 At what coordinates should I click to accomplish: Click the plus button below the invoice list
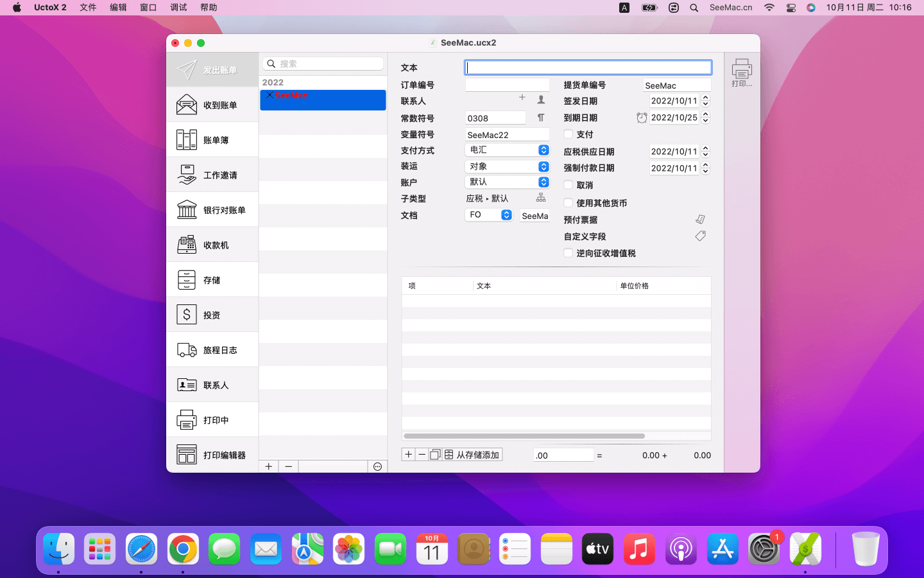click(269, 467)
